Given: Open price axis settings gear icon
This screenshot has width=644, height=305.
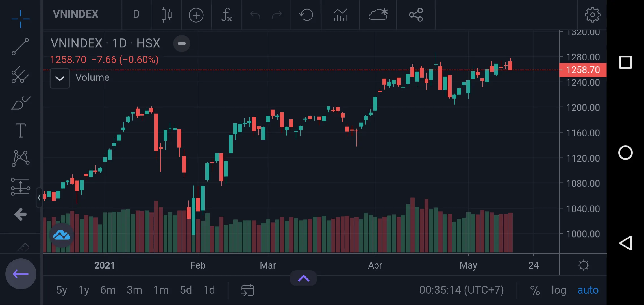Looking at the screenshot, I should 584,265.
